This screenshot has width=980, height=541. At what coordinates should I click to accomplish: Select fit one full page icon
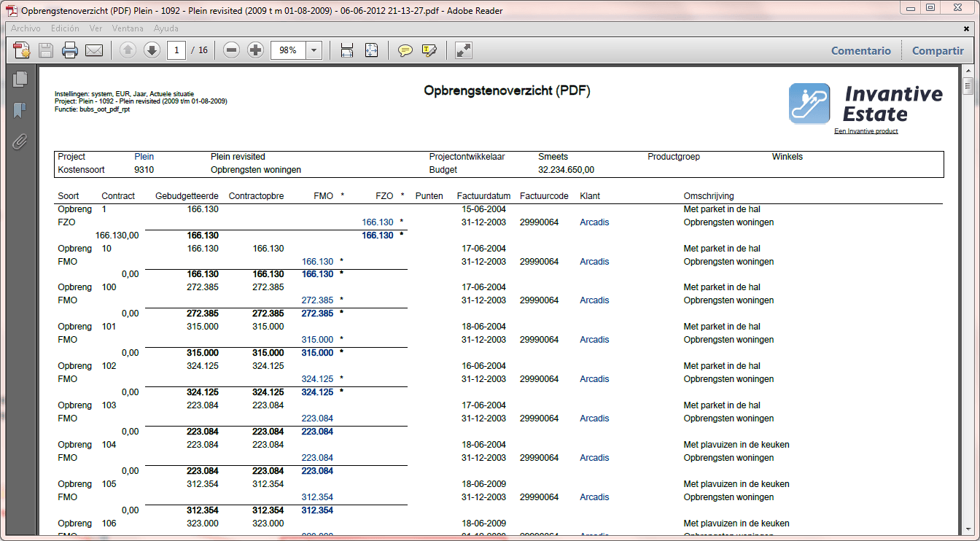click(x=371, y=50)
